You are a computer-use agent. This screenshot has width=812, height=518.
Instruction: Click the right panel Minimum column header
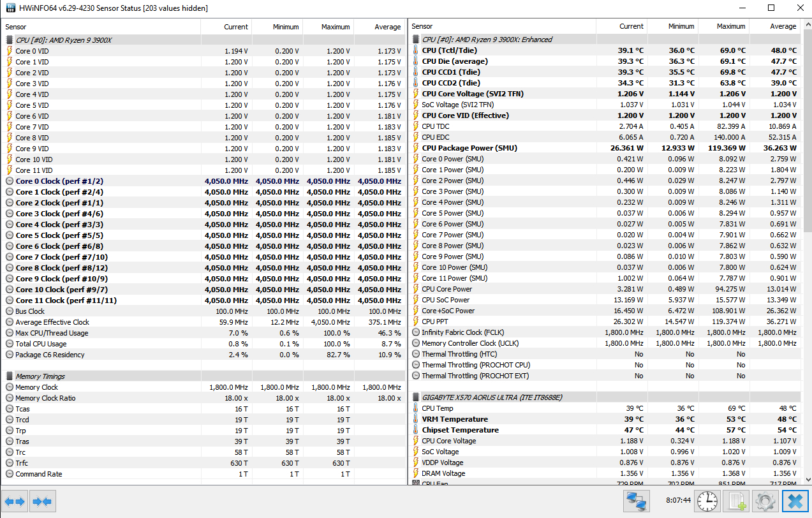click(672, 26)
